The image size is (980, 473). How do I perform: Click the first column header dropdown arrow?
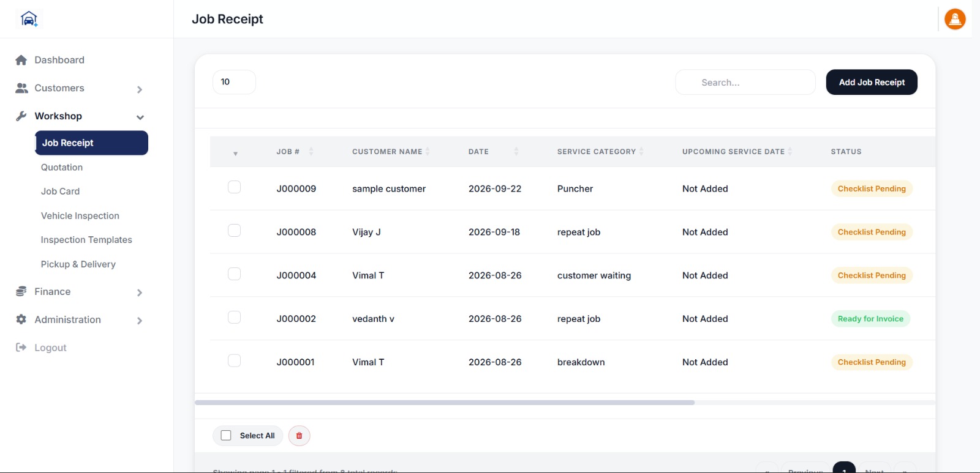point(235,154)
